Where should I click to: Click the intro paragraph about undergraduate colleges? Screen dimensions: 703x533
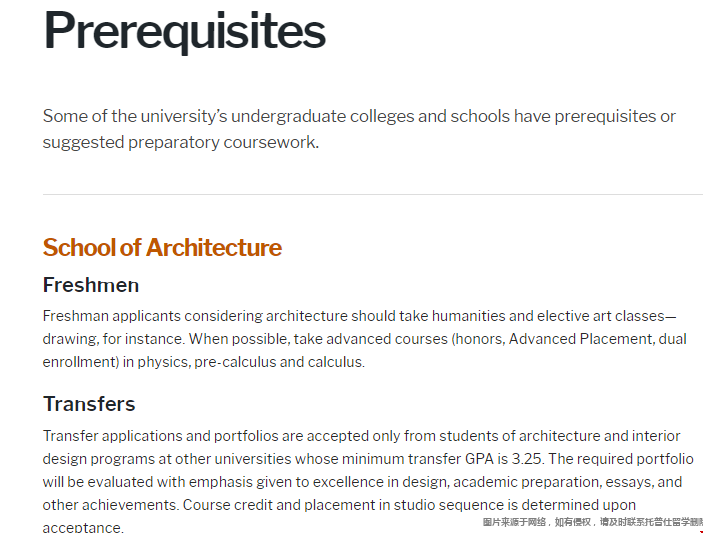click(359, 116)
